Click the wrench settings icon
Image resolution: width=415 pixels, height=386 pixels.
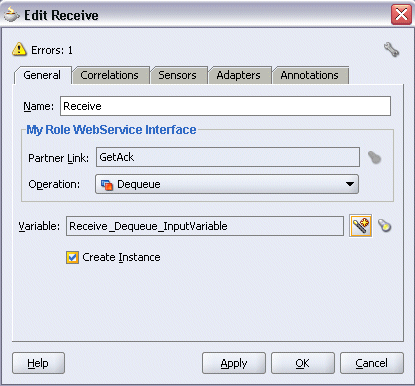click(391, 50)
